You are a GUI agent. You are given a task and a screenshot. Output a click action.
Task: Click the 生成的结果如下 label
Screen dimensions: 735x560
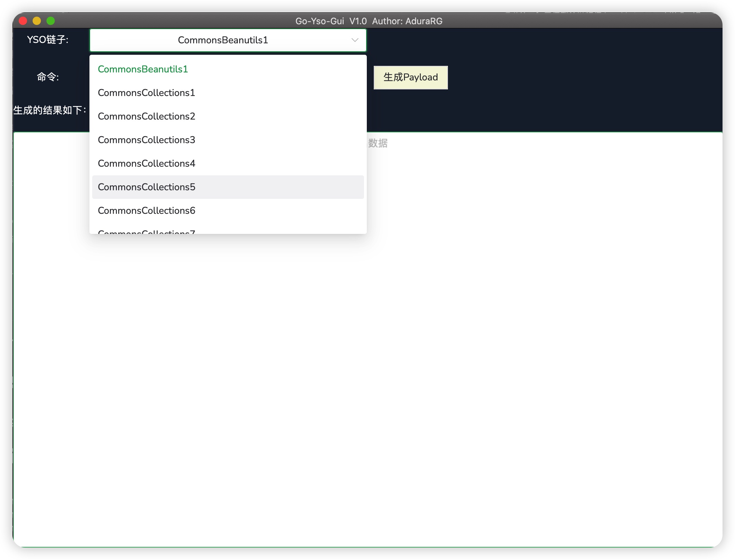[50, 110]
